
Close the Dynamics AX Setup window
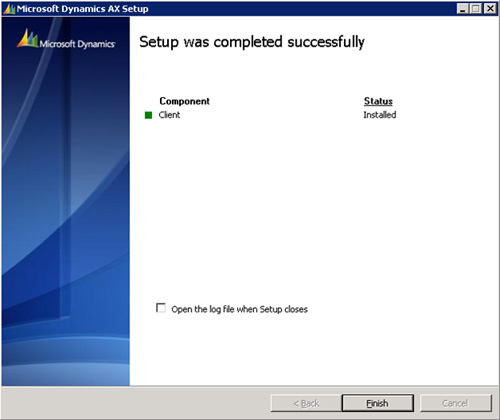point(490,9)
